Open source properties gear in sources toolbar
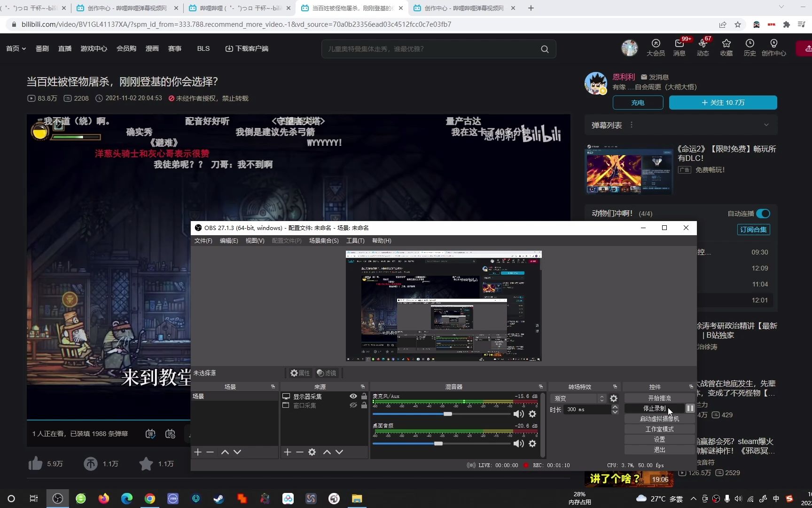Image resolution: width=812 pixels, height=508 pixels. 312,452
